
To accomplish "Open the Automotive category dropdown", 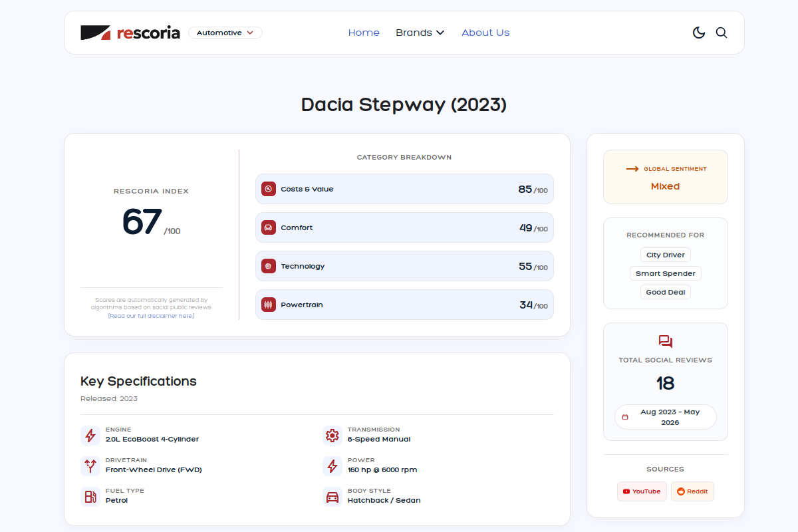I will [x=225, y=33].
